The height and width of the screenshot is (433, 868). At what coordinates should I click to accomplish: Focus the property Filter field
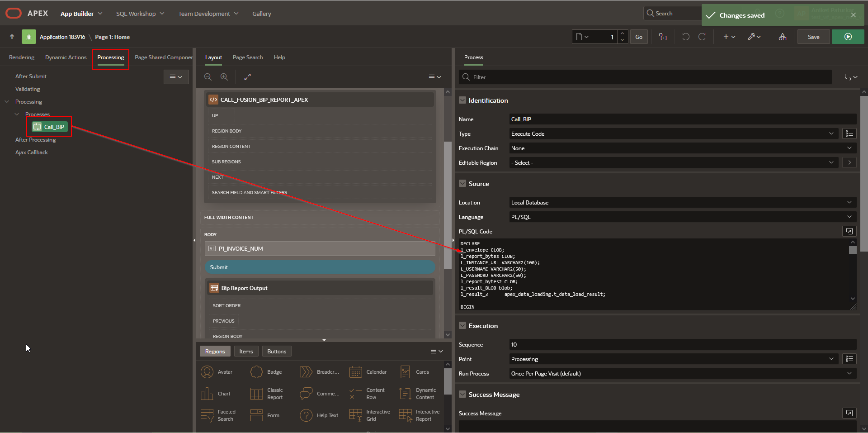(646, 77)
